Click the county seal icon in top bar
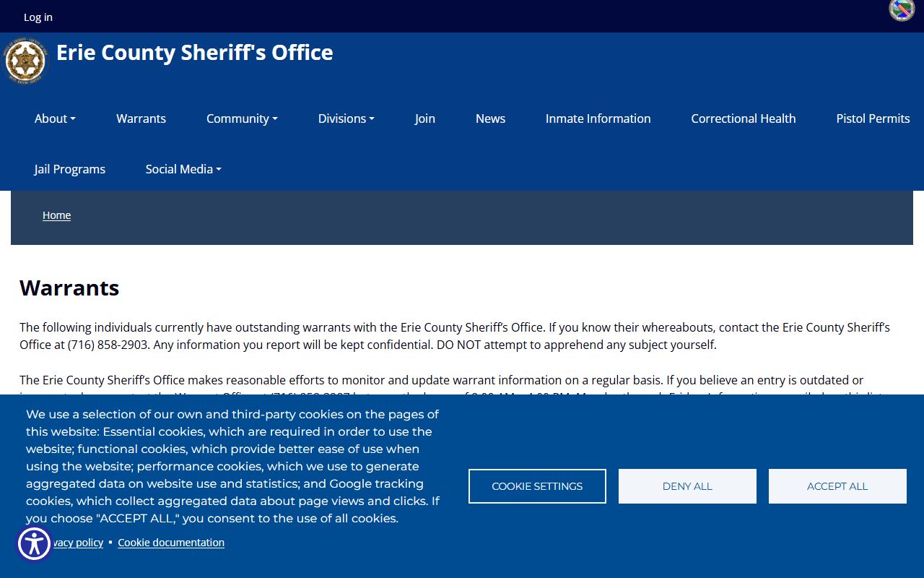 (x=902, y=10)
